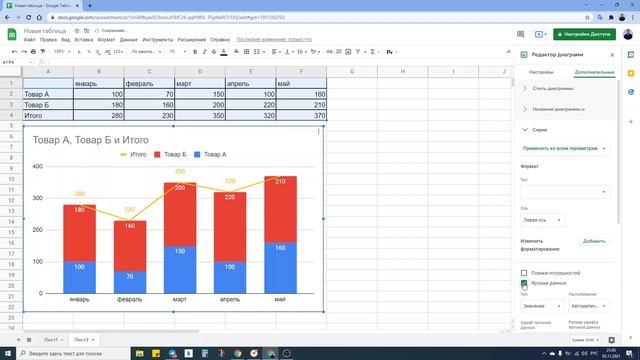Click the Add button for format data point

(594, 241)
